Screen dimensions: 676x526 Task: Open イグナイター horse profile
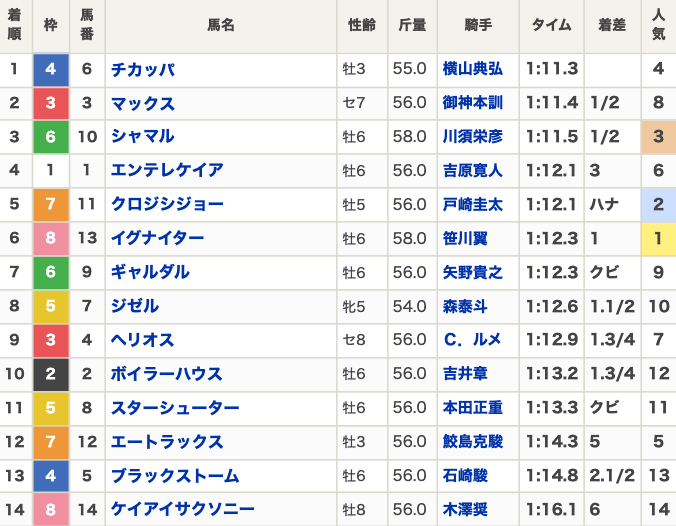pyautogui.click(x=158, y=239)
